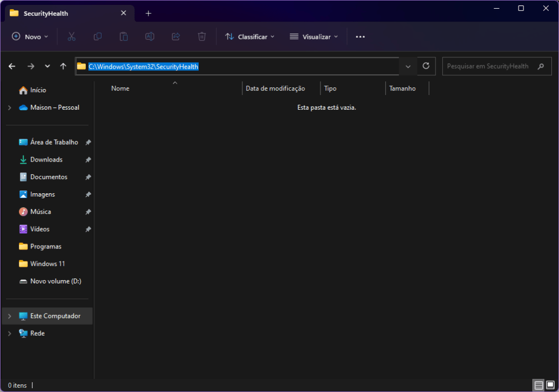The height and width of the screenshot is (392, 559).
Task: Click pin icon next to Documentos
Action: click(x=88, y=177)
